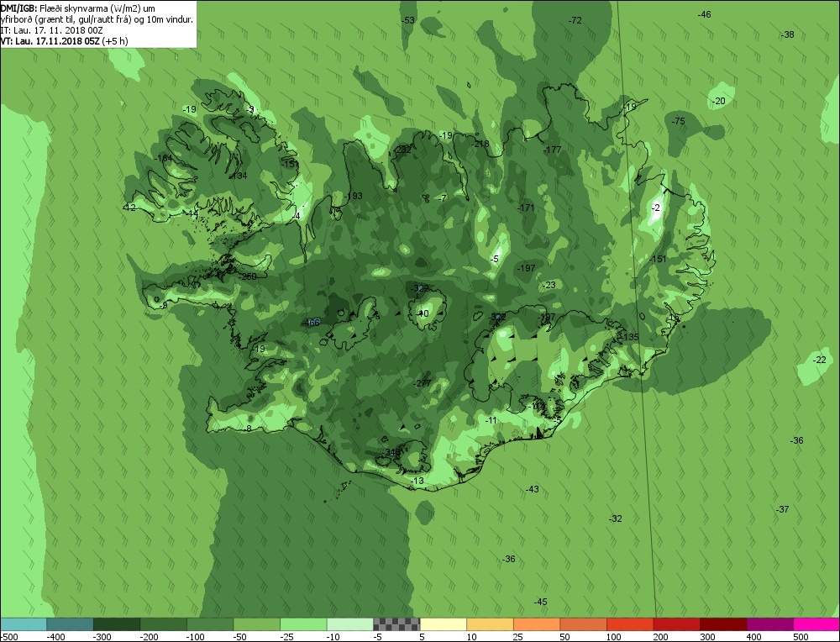
Task: Click the -20 value in the northeast
Action: 719,101
